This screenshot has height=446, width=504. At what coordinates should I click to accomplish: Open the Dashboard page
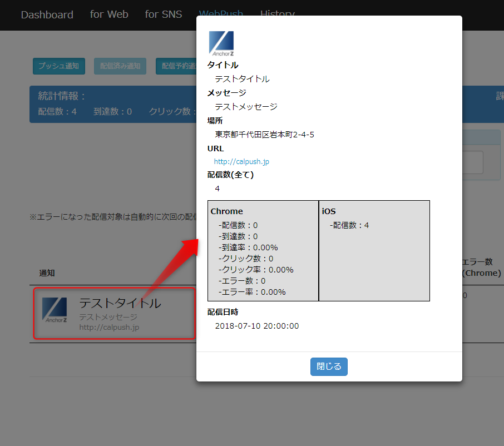(x=47, y=14)
